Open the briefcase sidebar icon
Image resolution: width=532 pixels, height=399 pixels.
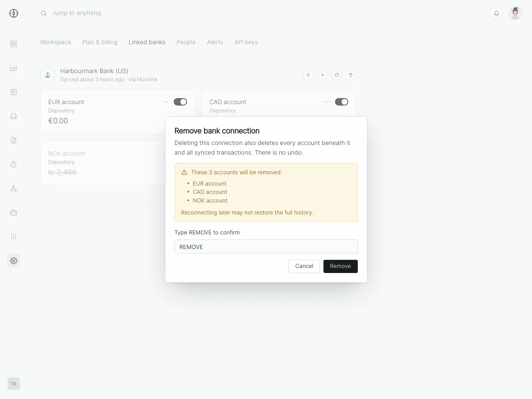[x=13, y=213]
